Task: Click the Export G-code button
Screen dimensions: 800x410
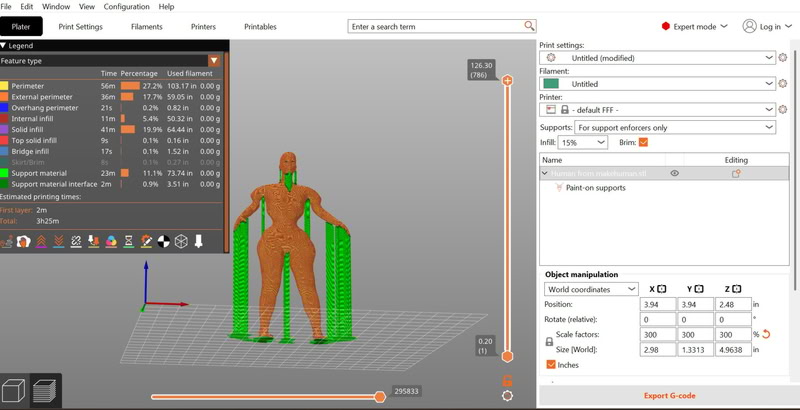Action: (x=669, y=395)
